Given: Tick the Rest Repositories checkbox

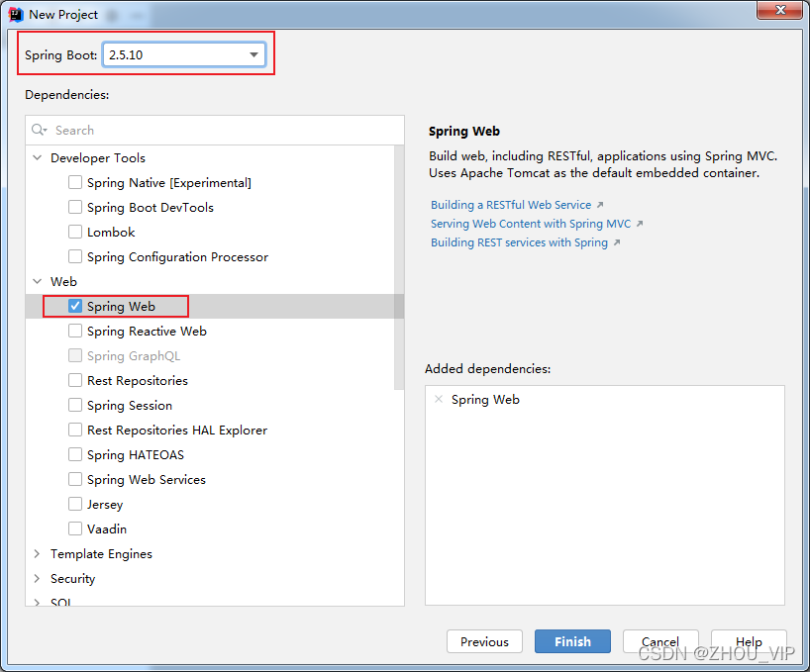Looking at the screenshot, I should click(75, 380).
